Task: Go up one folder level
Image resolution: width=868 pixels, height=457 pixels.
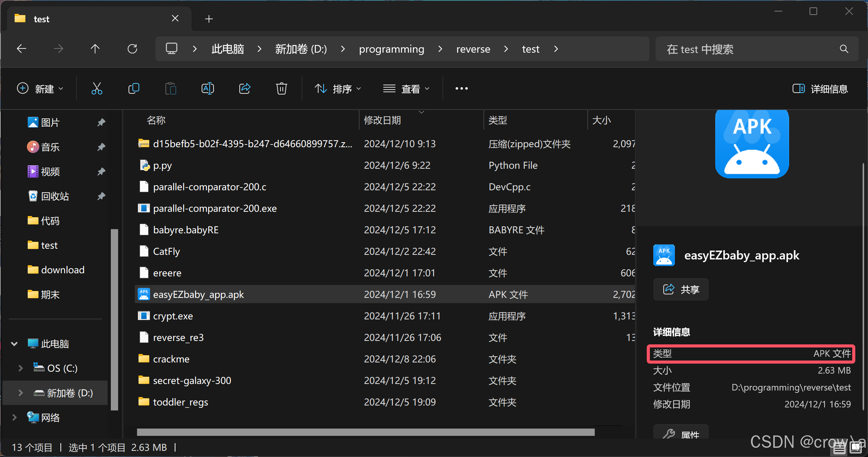Action: click(95, 49)
